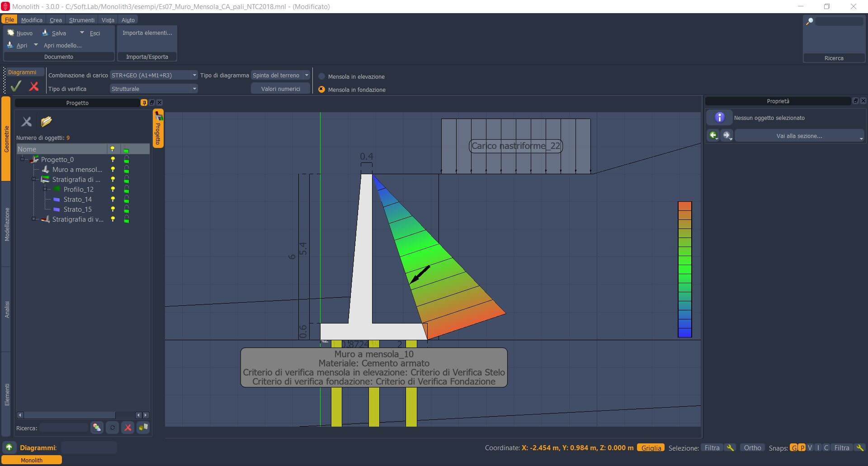Image resolution: width=868 pixels, height=466 pixels.
Task: Switch to the Modellazione side tab
Action: 7,224
